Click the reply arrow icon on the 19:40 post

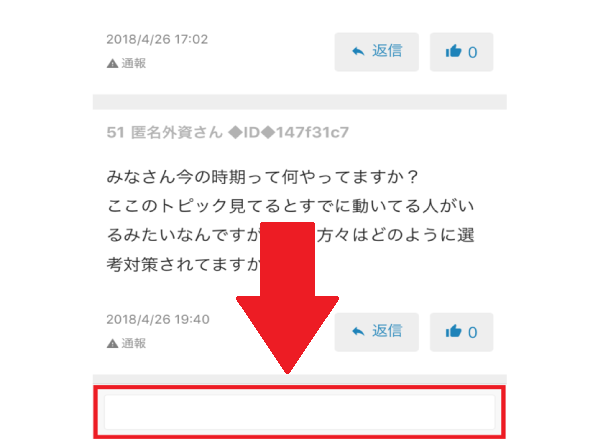(x=358, y=332)
